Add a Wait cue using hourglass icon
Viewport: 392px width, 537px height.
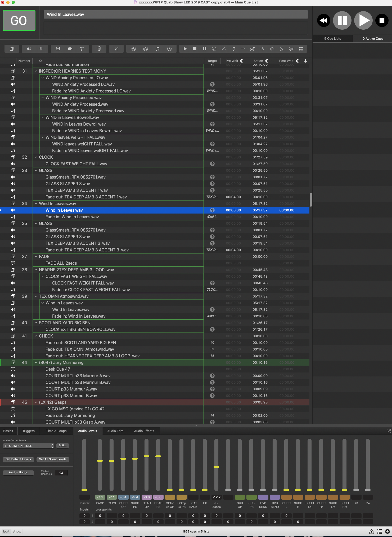tap(282, 49)
